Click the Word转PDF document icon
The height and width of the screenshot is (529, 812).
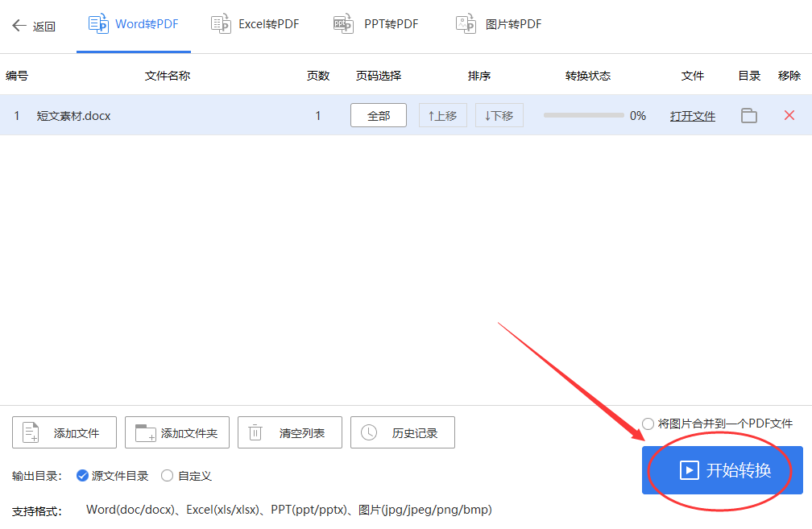click(x=98, y=24)
